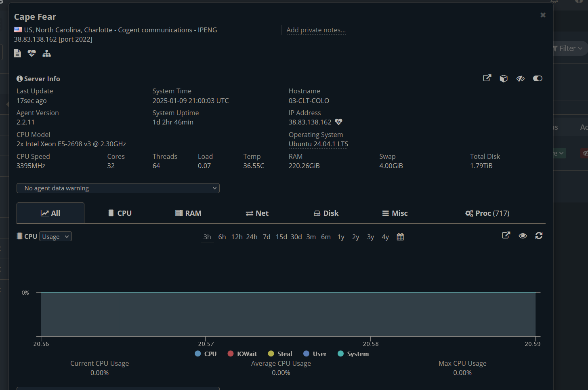Viewport: 588px width, 390px height.
Task: Click the Ubuntu 24.04.1 LTS link
Action: click(x=318, y=144)
